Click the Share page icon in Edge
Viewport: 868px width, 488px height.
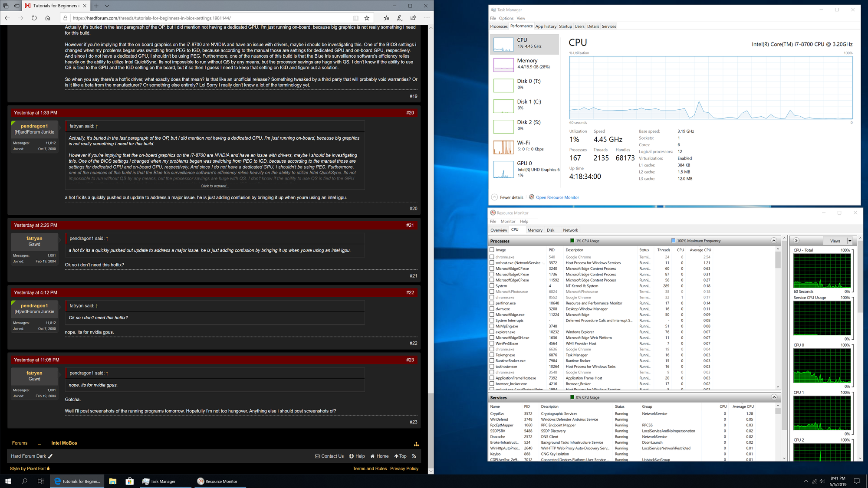pos(413,18)
